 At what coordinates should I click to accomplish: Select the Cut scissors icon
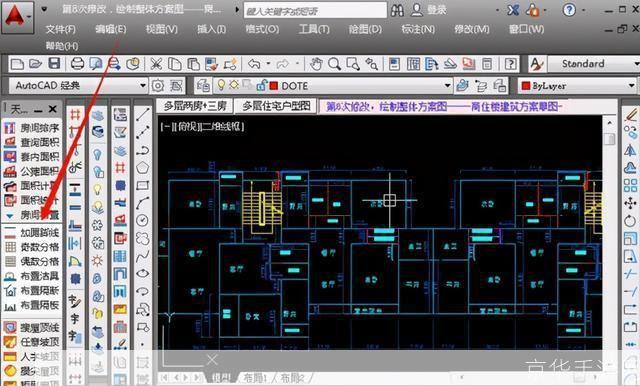156,64
